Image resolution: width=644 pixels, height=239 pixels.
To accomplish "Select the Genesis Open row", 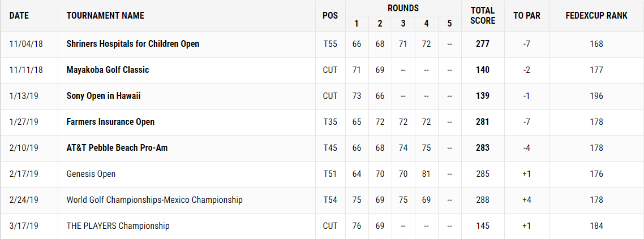I will point(322,174).
